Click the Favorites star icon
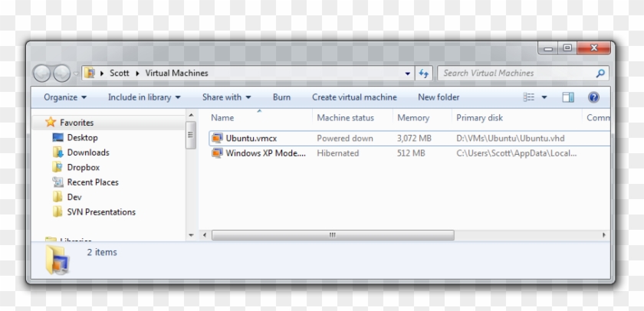Screen dimensions: 644x311 pyautogui.click(x=51, y=122)
